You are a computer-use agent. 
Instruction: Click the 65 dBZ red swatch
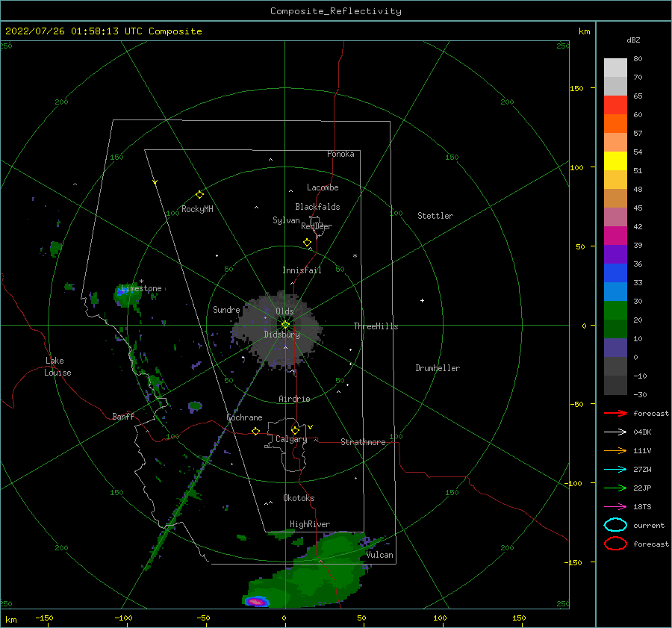pos(615,105)
